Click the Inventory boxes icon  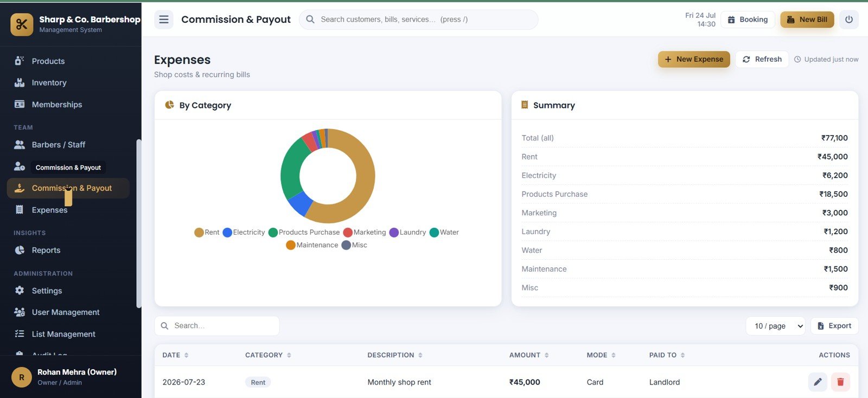click(x=20, y=82)
